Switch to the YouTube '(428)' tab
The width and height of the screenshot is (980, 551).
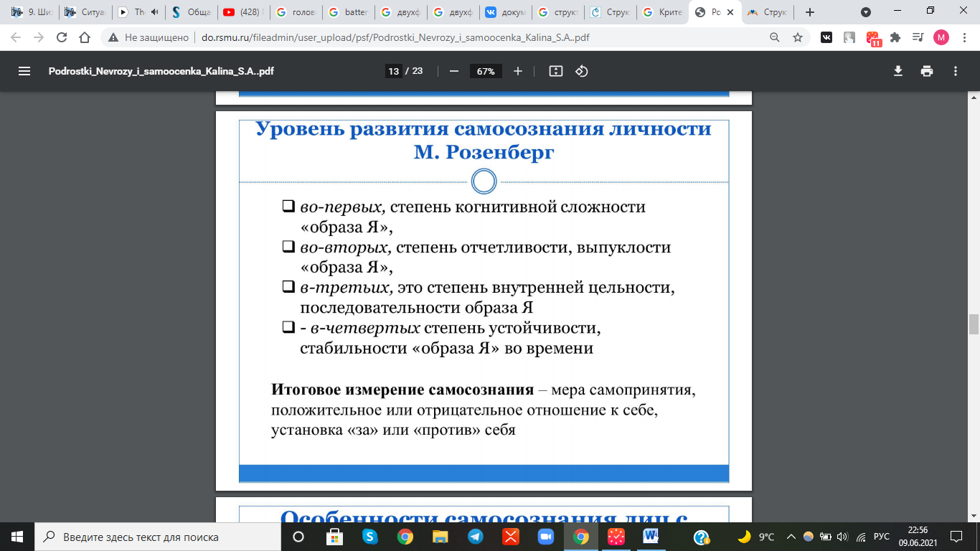pyautogui.click(x=243, y=12)
